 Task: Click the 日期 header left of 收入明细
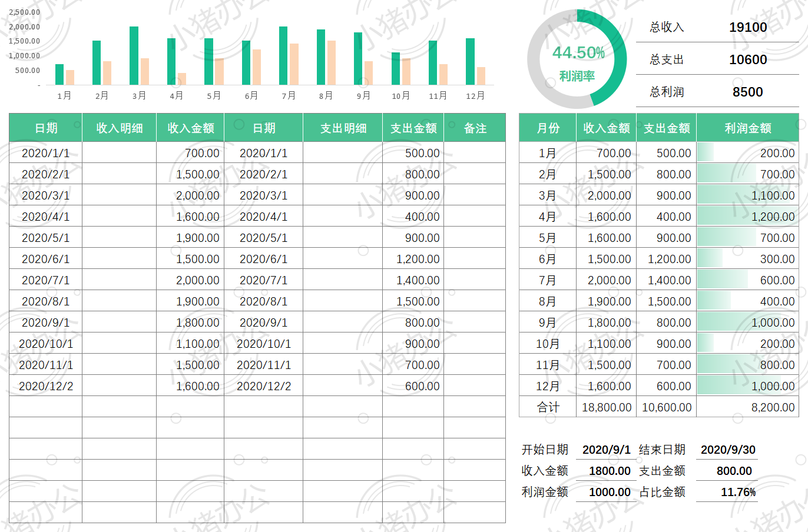[x=46, y=128]
